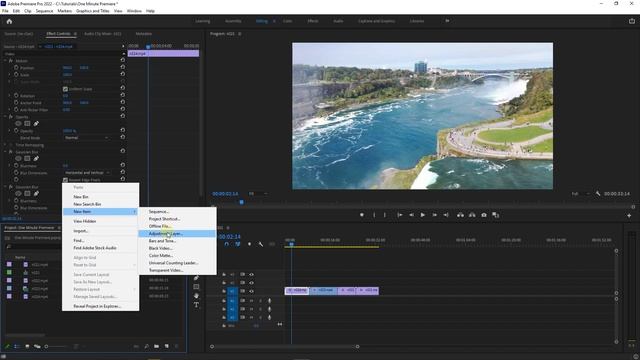Viewport: 640px width, 360px height.
Task: Open the Program monitor button editor plus
Action: (x=629, y=216)
